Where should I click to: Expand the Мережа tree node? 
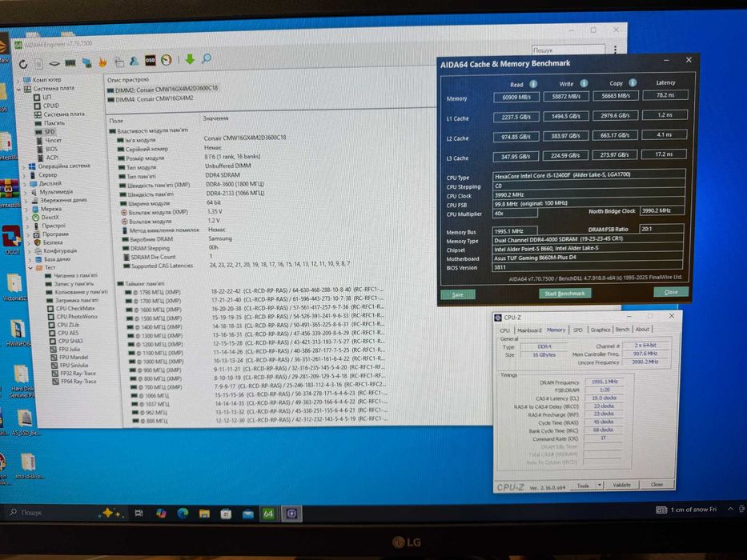pos(26,209)
